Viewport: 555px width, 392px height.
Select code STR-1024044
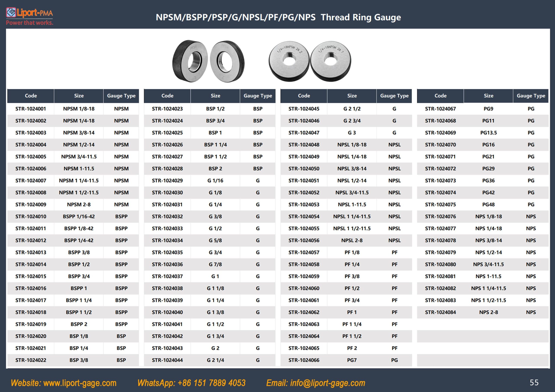pyautogui.click(x=167, y=360)
